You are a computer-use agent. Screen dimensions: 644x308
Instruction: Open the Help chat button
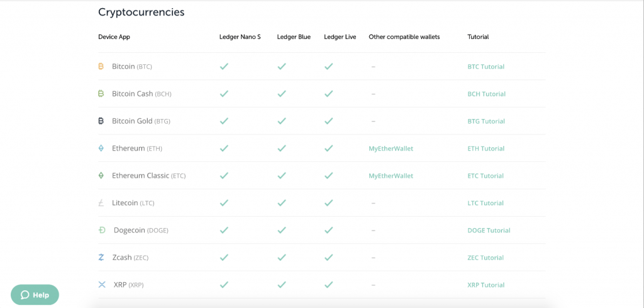pyautogui.click(x=35, y=295)
